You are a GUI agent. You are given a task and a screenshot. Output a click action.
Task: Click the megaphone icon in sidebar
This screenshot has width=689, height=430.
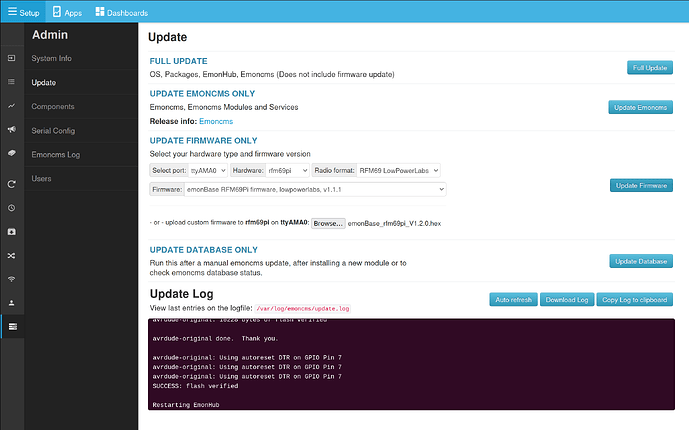12,129
